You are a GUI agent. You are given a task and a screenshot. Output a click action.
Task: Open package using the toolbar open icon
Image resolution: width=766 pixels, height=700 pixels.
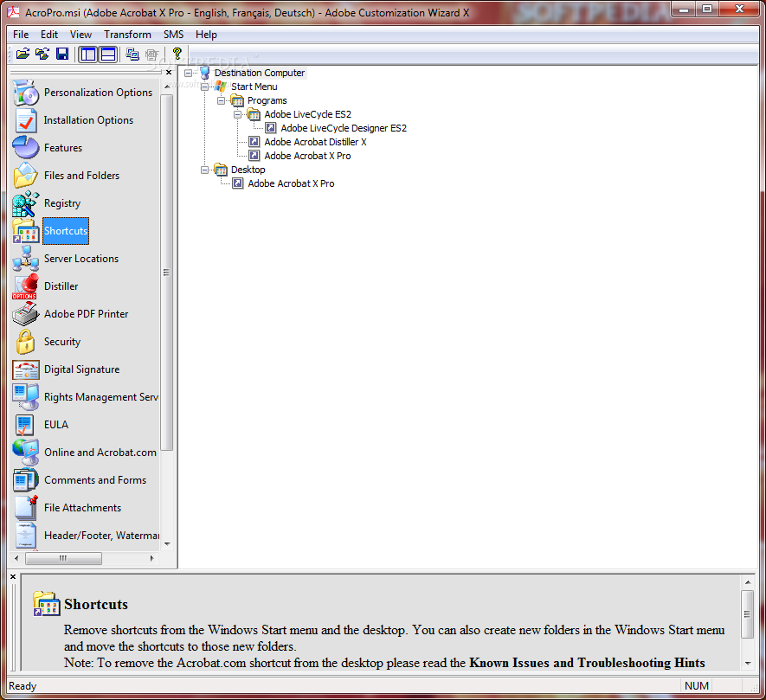[x=23, y=54]
